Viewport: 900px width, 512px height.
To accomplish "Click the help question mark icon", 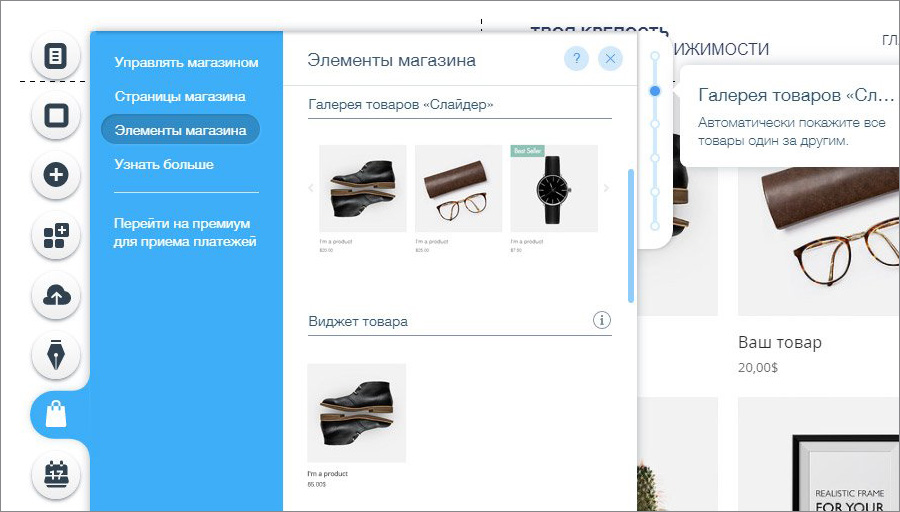I will pyautogui.click(x=576, y=59).
